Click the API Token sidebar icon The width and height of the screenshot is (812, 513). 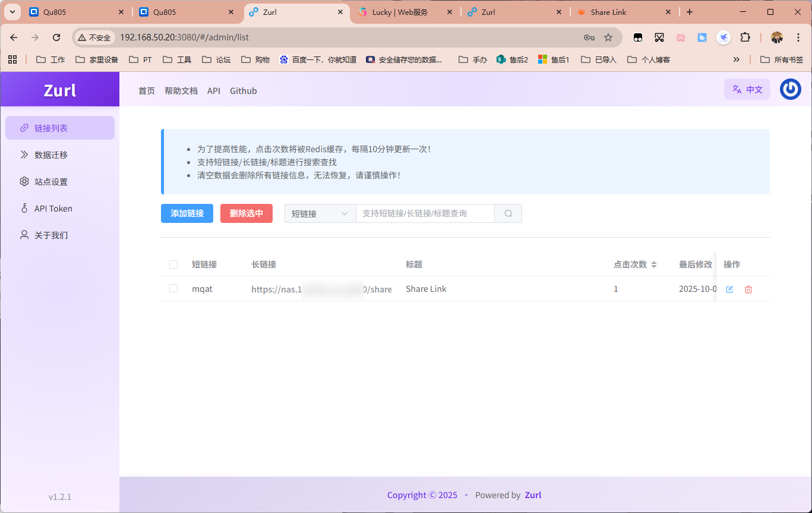(24, 208)
